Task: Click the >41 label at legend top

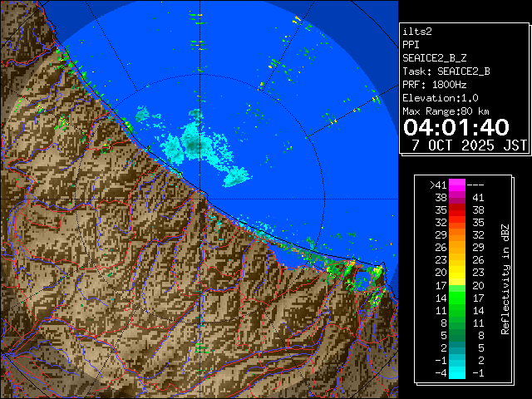Action: 437,185
